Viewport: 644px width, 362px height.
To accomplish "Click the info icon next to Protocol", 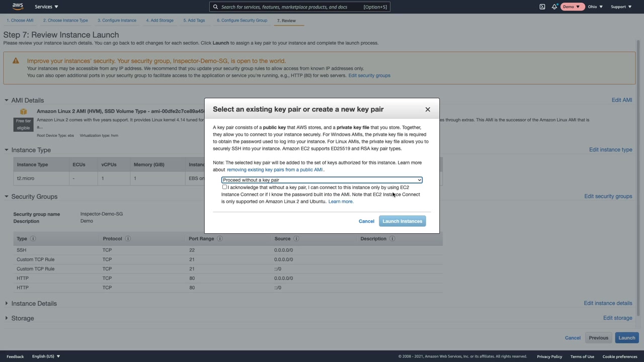I will [x=128, y=239].
